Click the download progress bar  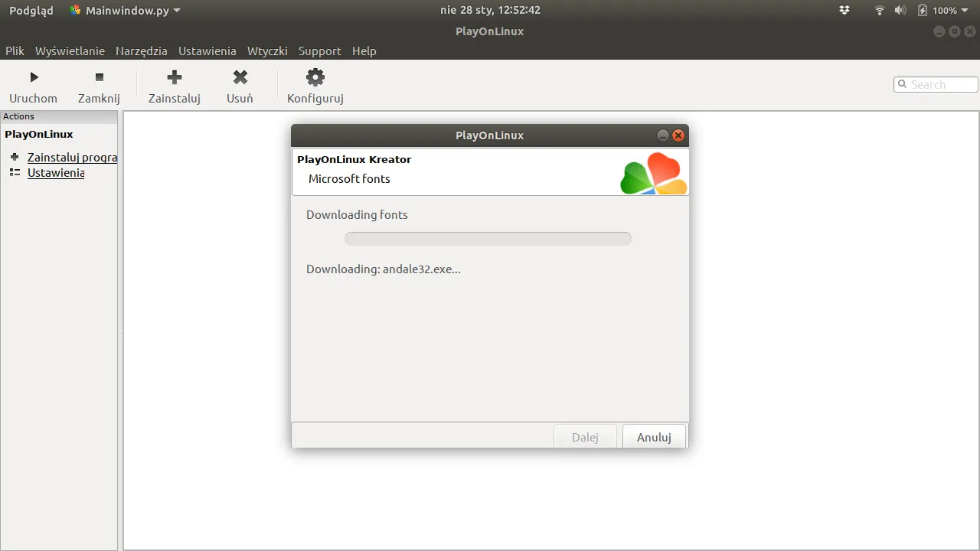(x=488, y=239)
